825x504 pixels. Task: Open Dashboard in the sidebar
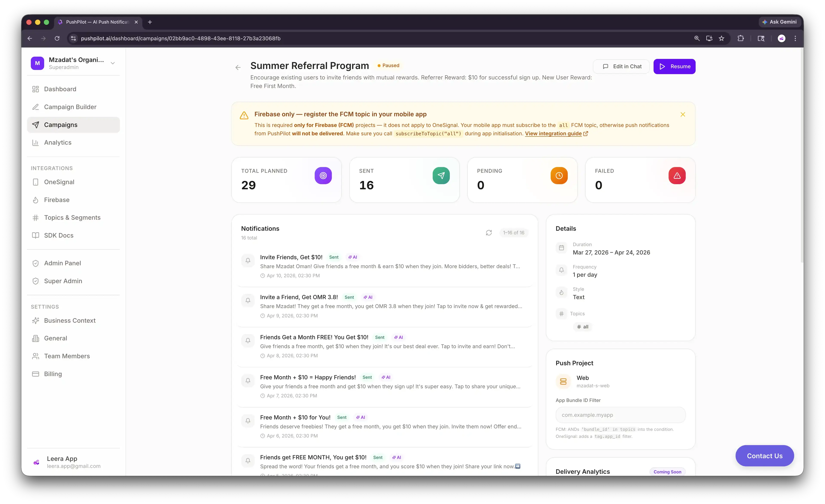click(x=73, y=89)
